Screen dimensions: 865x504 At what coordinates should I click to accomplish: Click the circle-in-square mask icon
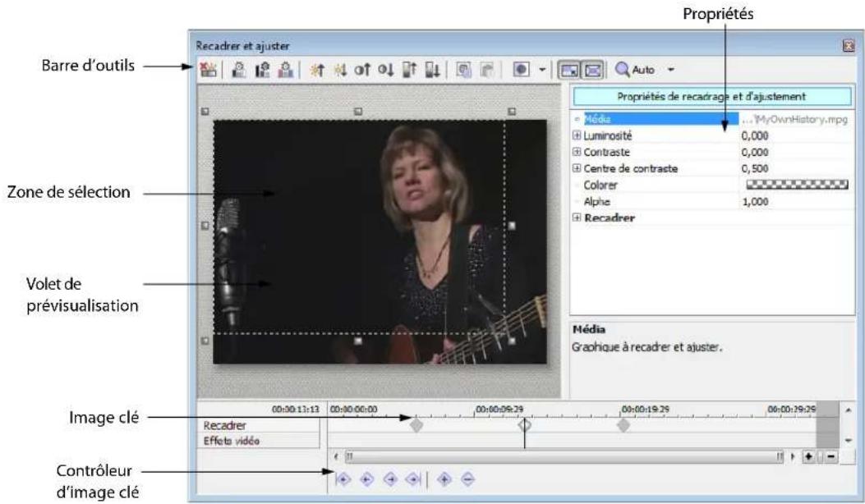(x=522, y=70)
